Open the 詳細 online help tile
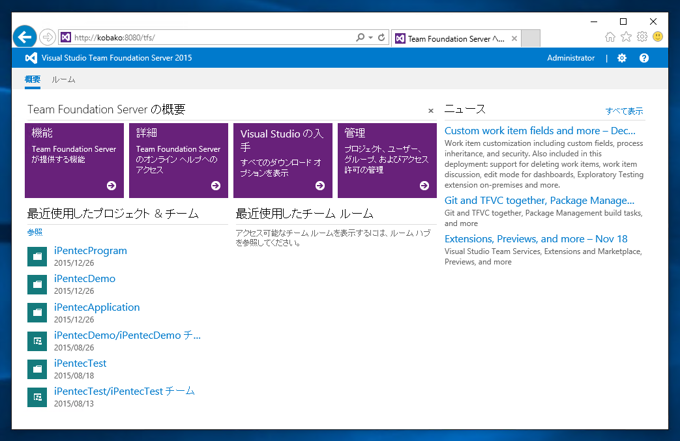 (x=178, y=160)
